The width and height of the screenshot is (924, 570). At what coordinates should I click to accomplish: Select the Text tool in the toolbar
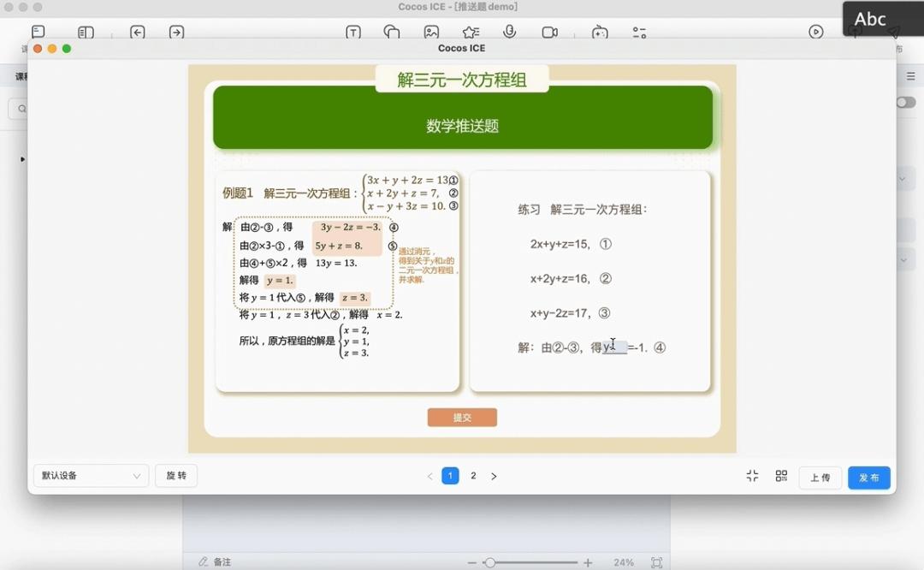coord(353,32)
